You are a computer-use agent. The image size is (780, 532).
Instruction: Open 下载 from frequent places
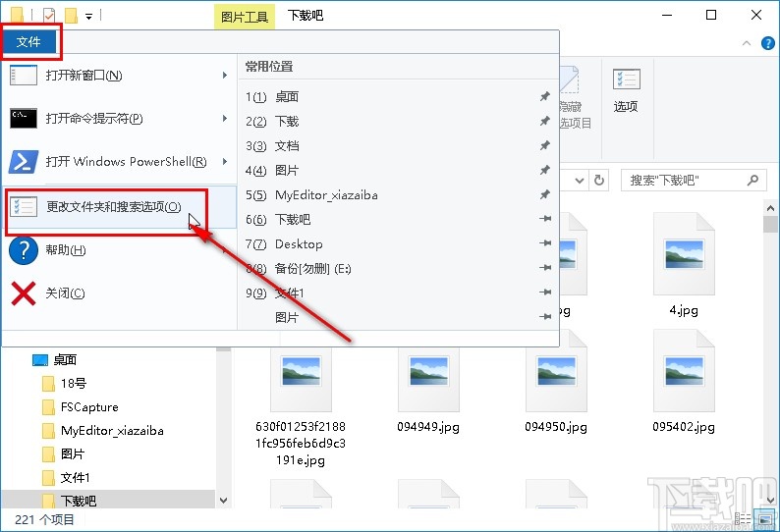(398, 122)
